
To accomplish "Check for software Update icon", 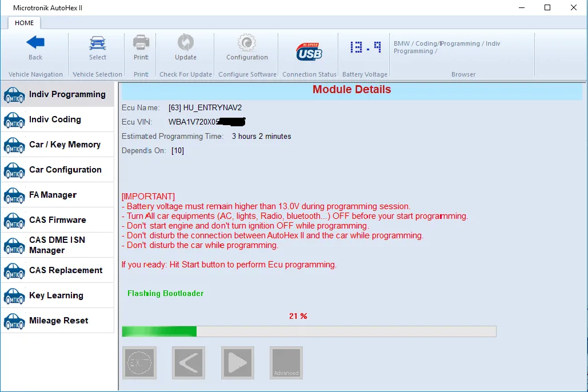I will tap(186, 42).
